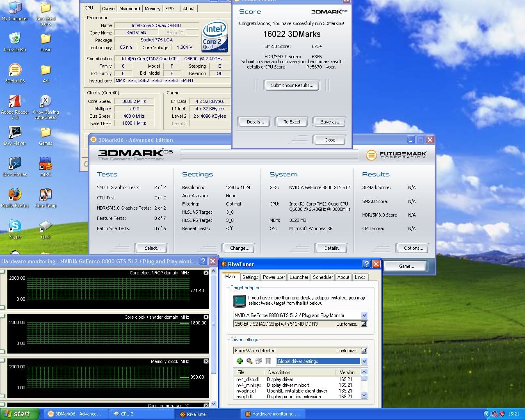This screenshot has width=525, height=420.
Task: Open the Global driver settings dropdown
Action: click(364, 361)
